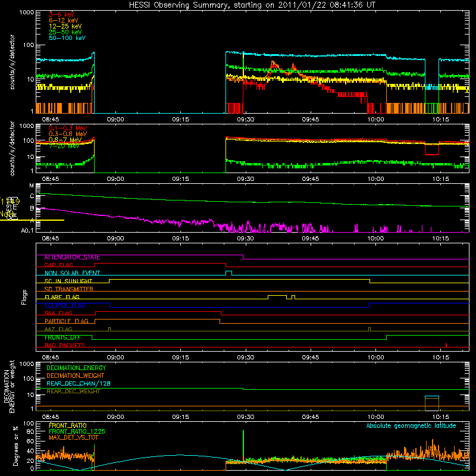Click the "SC_IN_SUNLIGHT" flag label
476x476 pixels.
68,281
